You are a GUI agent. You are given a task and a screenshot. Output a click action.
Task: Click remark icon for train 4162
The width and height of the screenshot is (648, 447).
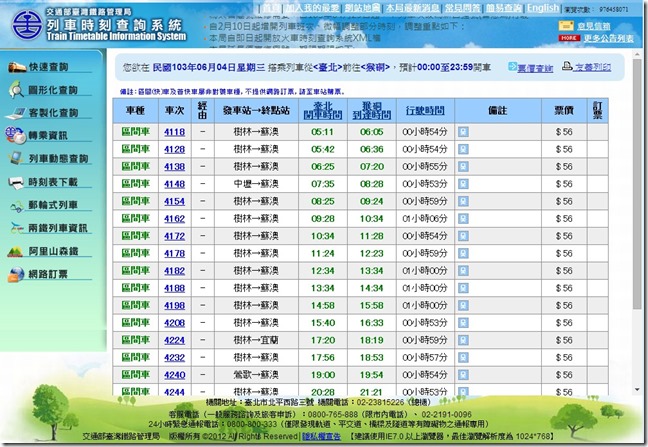click(x=464, y=219)
